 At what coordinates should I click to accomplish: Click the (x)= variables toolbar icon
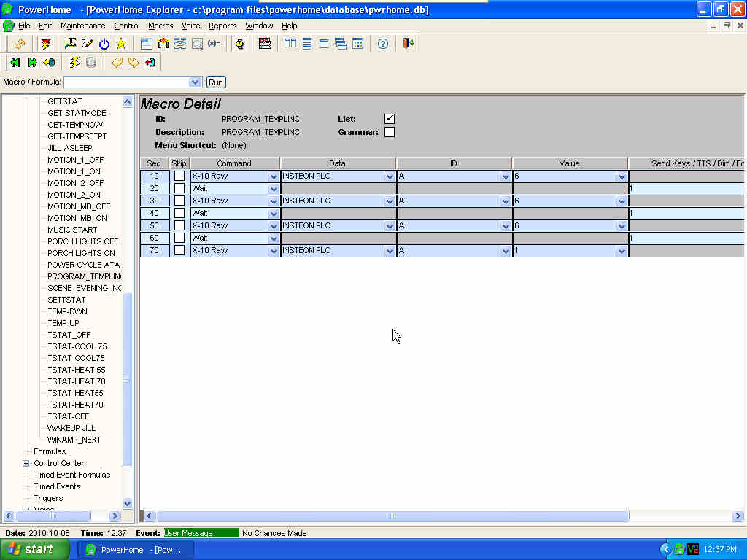tap(214, 44)
